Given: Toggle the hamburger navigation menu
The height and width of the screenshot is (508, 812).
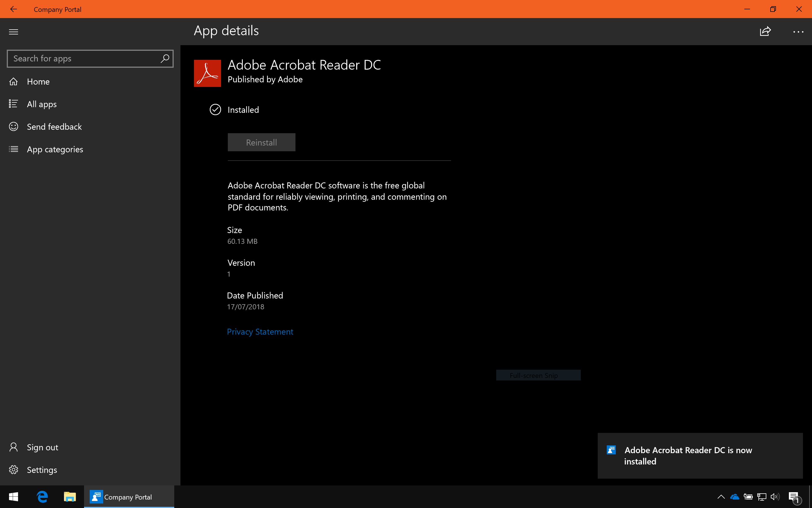Looking at the screenshot, I should click(14, 32).
